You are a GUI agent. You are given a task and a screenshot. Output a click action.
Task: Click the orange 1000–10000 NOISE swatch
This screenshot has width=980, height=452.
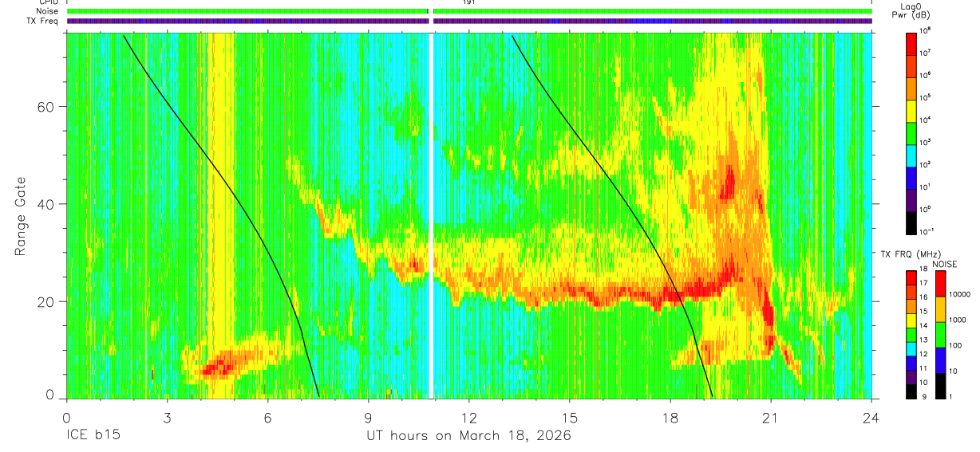940,309
